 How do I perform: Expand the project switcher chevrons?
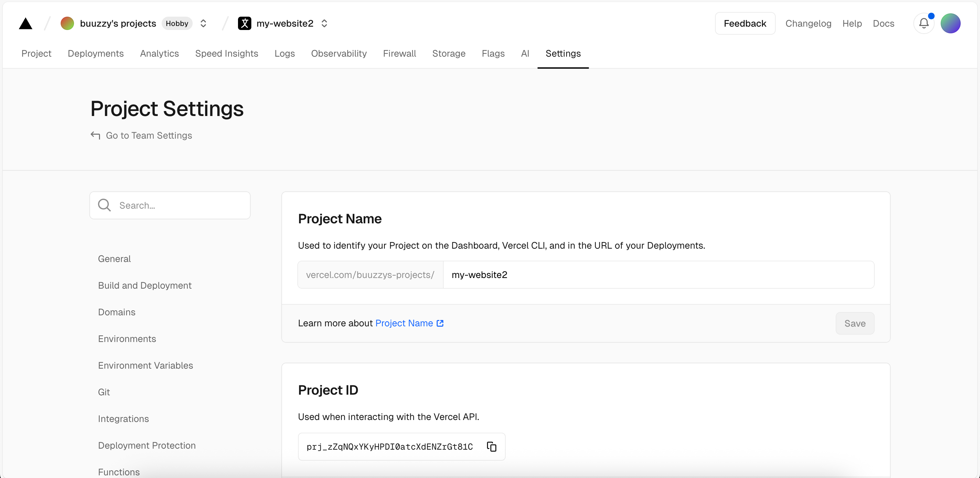324,24
